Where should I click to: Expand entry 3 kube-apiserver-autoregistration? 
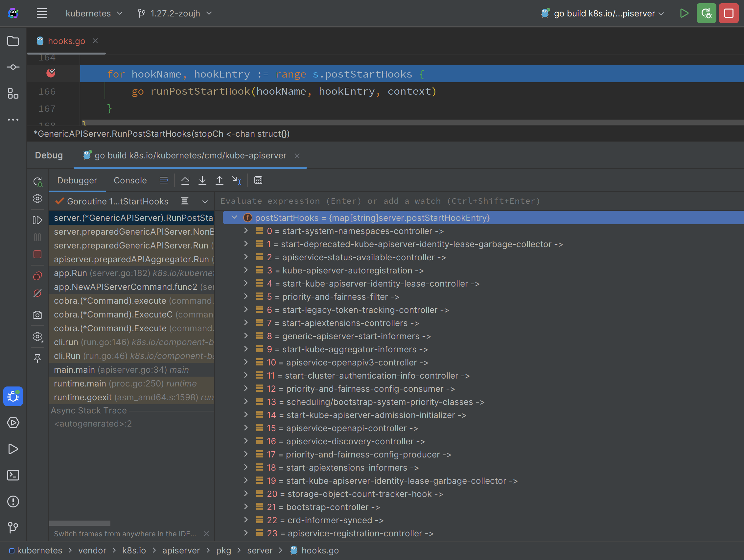coord(246,270)
